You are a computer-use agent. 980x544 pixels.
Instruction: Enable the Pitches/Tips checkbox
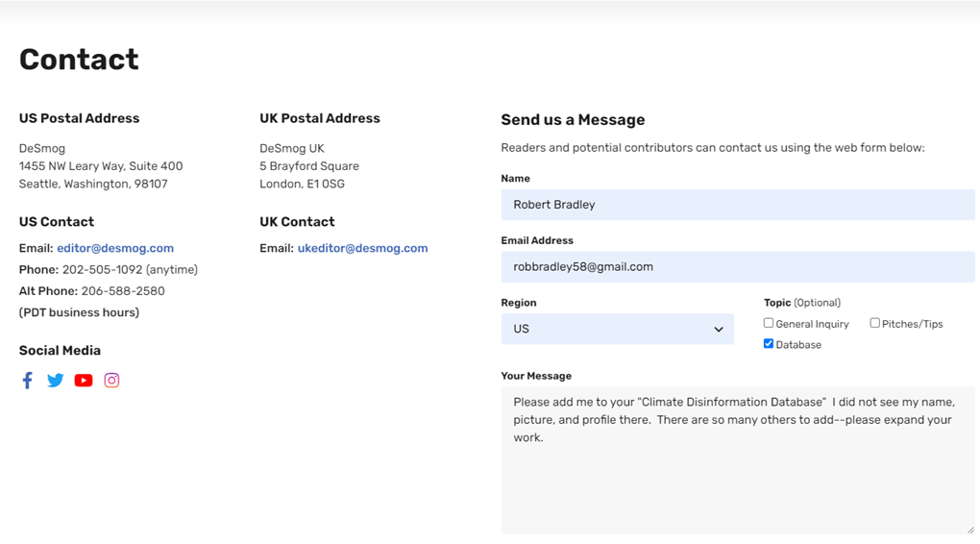(x=874, y=323)
